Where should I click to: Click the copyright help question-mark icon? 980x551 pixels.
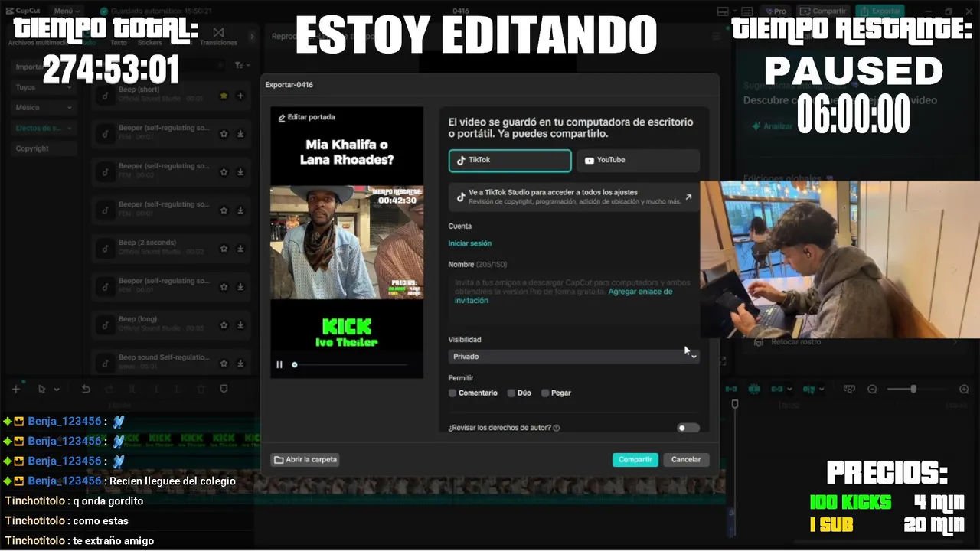pyautogui.click(x=557, y=429)
